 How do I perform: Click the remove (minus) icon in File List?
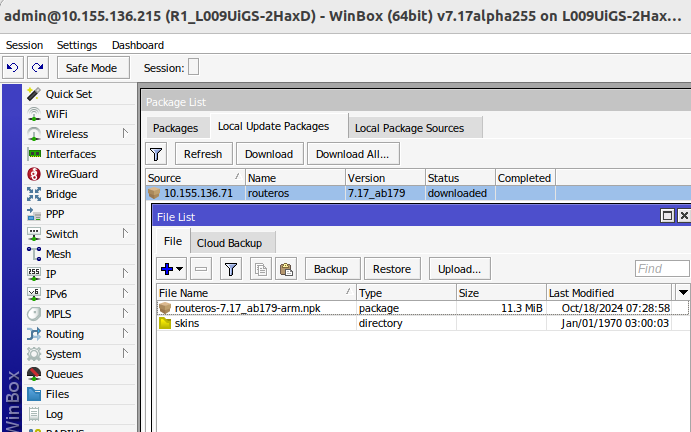click(x=201, y=269)
